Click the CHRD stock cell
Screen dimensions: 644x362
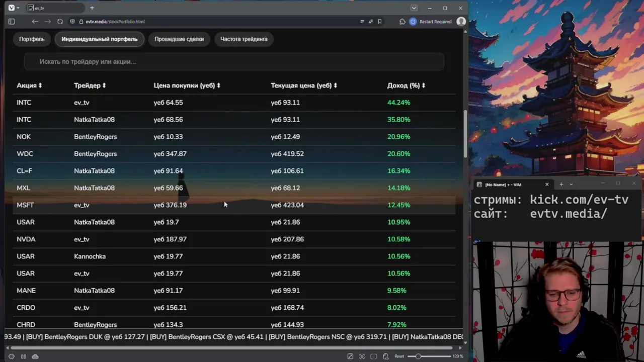26,325
